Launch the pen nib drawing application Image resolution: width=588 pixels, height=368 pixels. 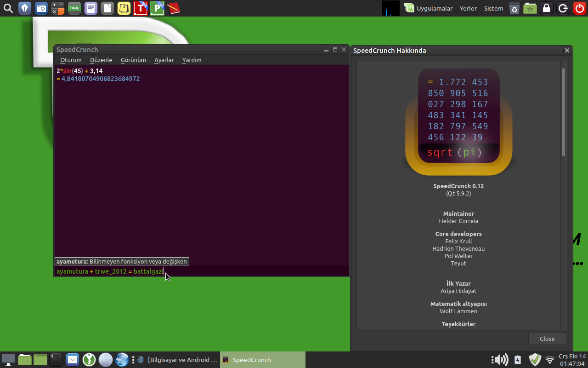(x=25, y=8)
